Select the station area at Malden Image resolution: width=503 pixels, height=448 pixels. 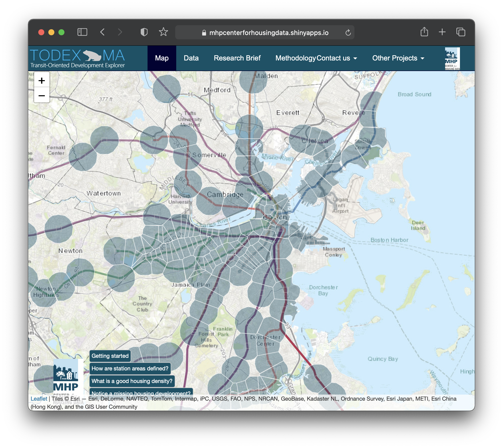pos(253,79)
